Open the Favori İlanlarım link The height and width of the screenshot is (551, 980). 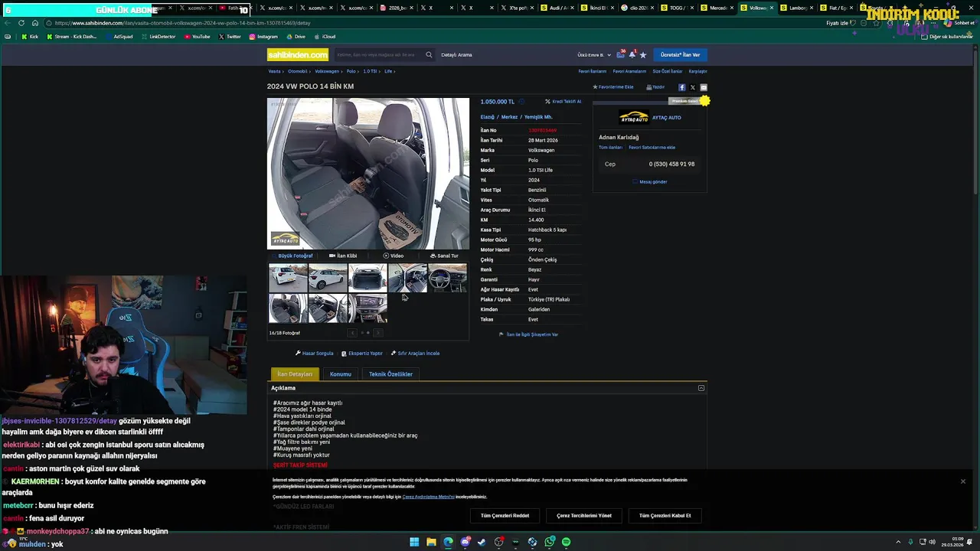(x=593, y=71)
